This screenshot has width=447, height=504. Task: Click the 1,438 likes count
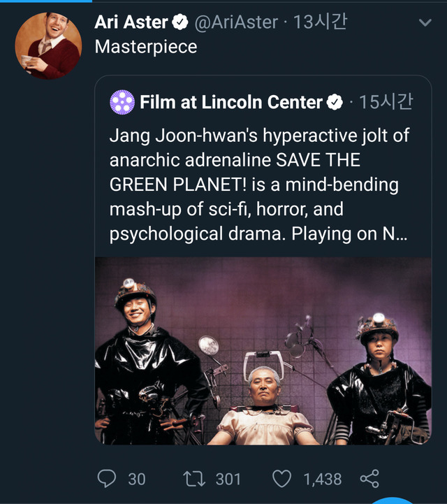pyautogui.click(x=322, y=479)
